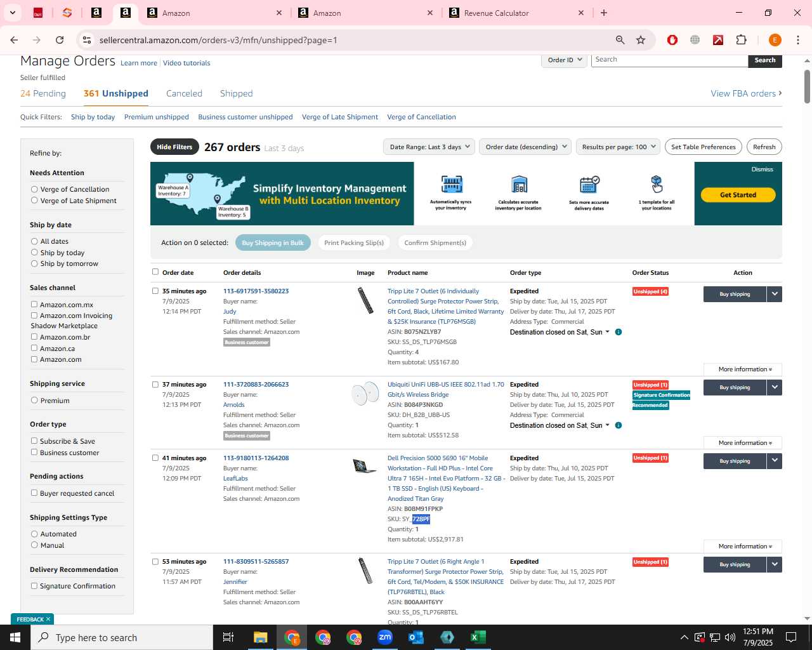The width and height of the screenshot is (812, 650).
Task: Expand Buy shipping arrow for LeafLabs order
Action: (x=775, y=461)
